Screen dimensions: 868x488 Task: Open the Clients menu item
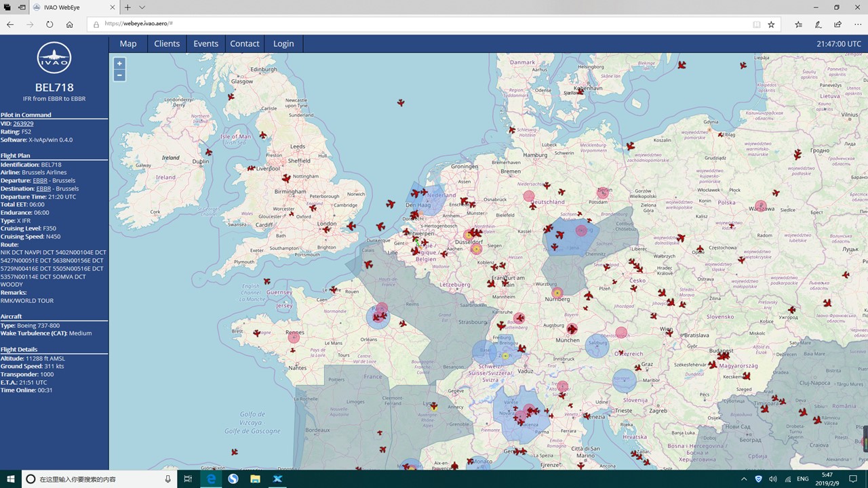click(x=167, y=43)
